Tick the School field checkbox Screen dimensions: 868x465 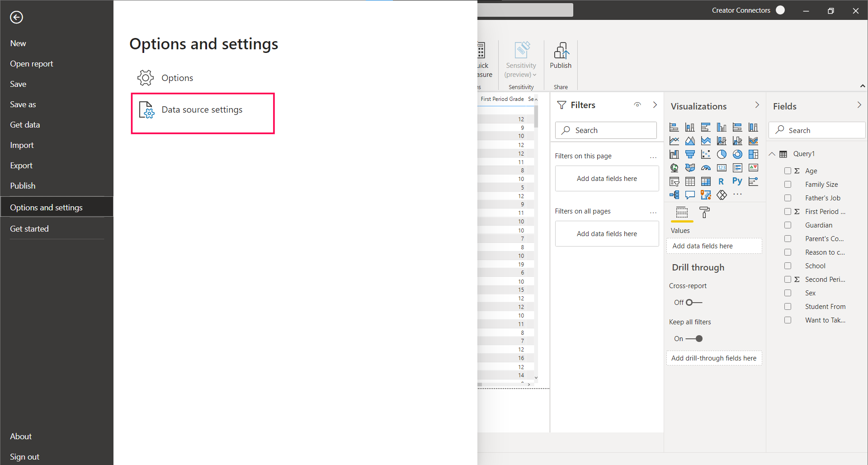click(x=788, y=266)
